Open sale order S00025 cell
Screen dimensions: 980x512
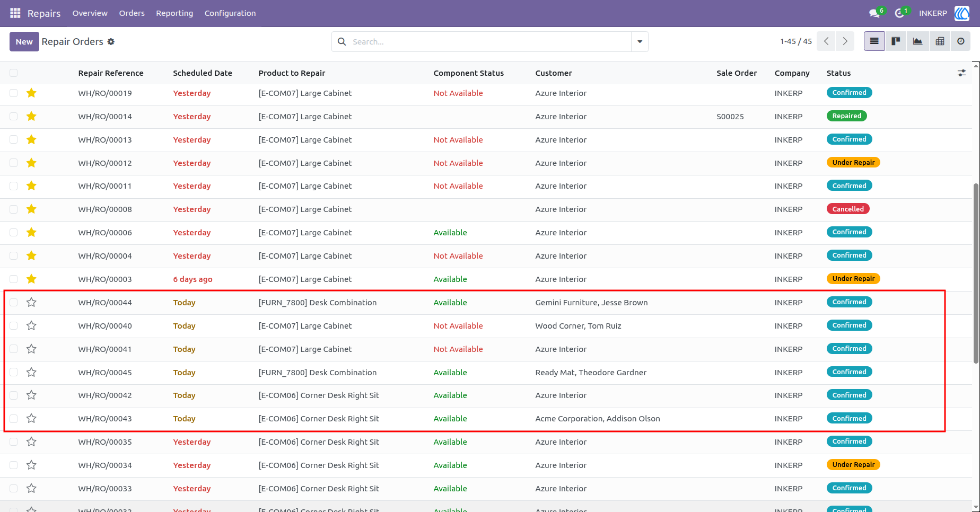point(730,117)
